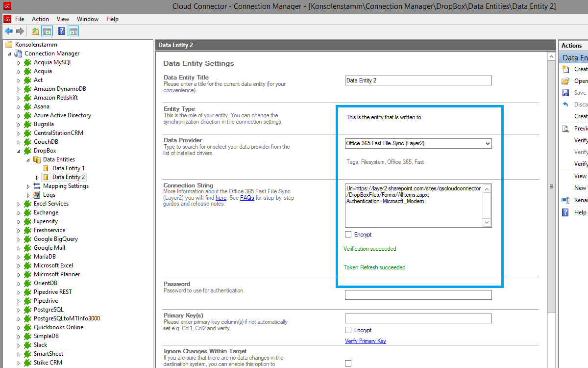Click the Verify Primary Key link
This screenshot has width=588, height=368.
pos(365,341)
